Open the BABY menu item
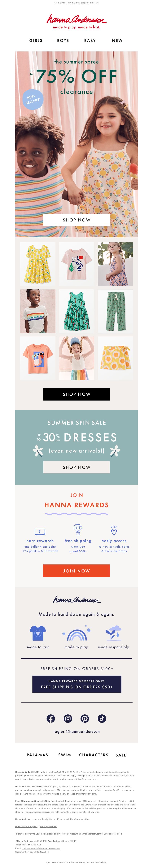 [90, 40]
